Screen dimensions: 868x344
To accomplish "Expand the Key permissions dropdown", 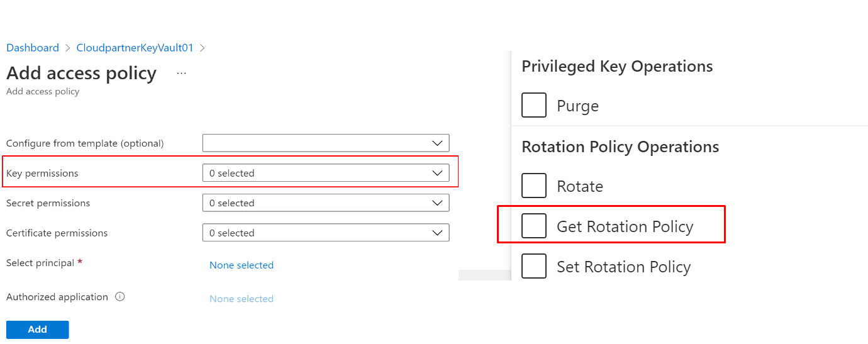I will [325, 173].
